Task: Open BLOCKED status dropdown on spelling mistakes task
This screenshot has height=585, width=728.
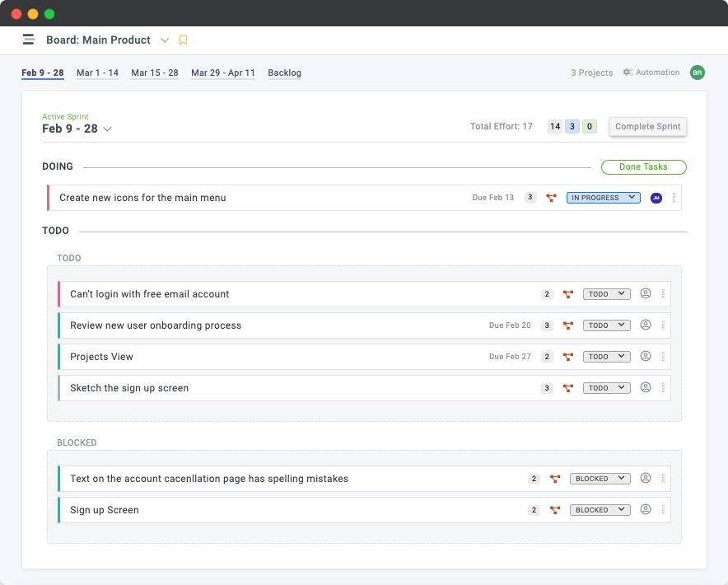Action: [600, 479]
